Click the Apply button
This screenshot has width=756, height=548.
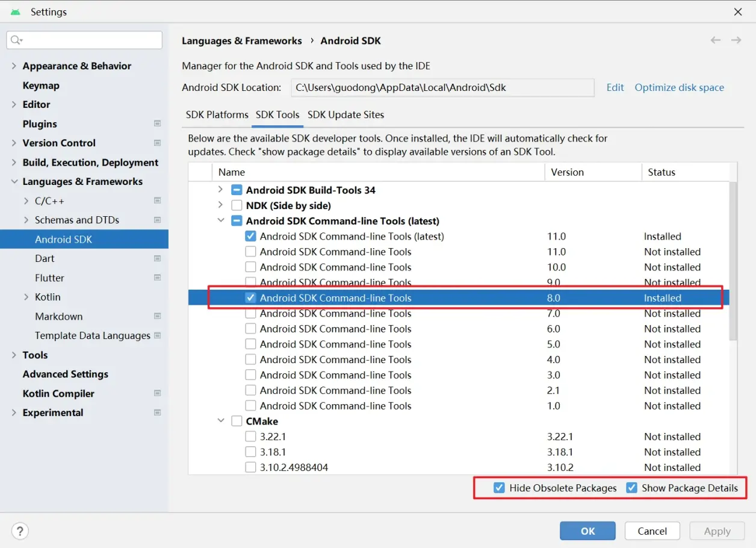[717, 531]
